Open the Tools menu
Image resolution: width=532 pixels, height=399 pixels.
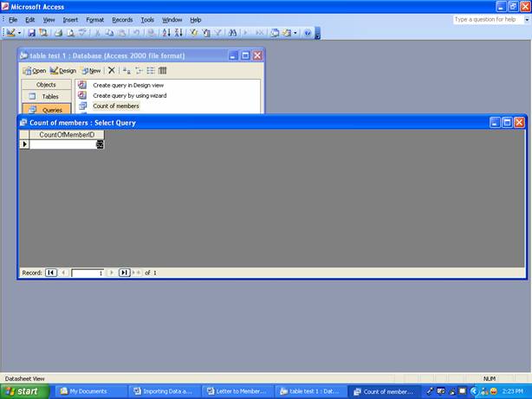click(x=147, y=20)
